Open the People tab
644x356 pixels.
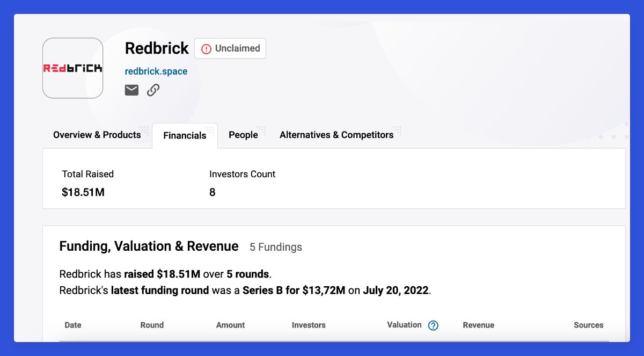(x=243, y=135)
